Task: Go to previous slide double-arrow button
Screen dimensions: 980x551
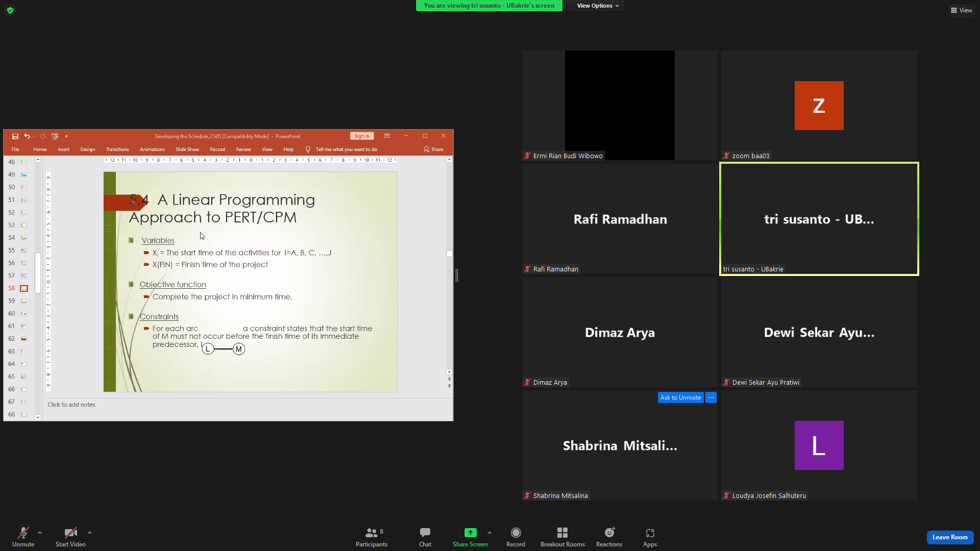Action: (449, 379)
